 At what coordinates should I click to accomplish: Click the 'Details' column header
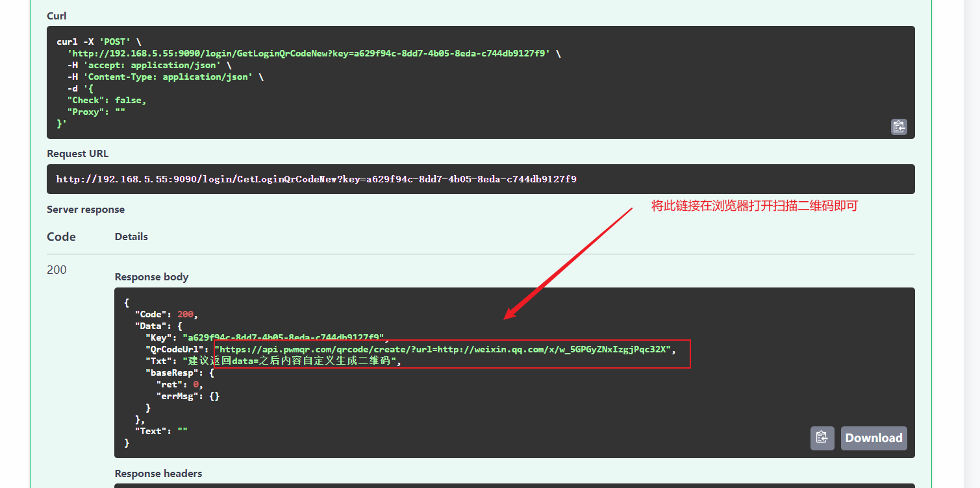[x=131, y=237]
